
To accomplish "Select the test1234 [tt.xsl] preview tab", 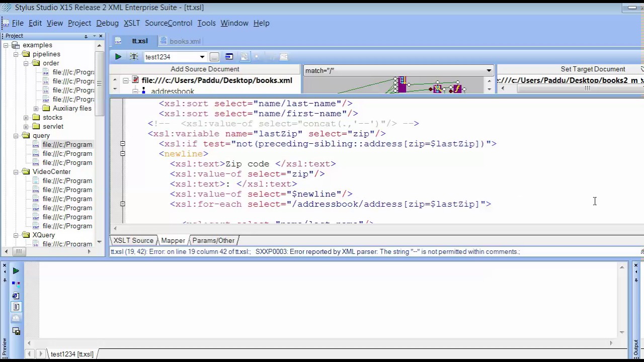I will (x=72, y=354).
